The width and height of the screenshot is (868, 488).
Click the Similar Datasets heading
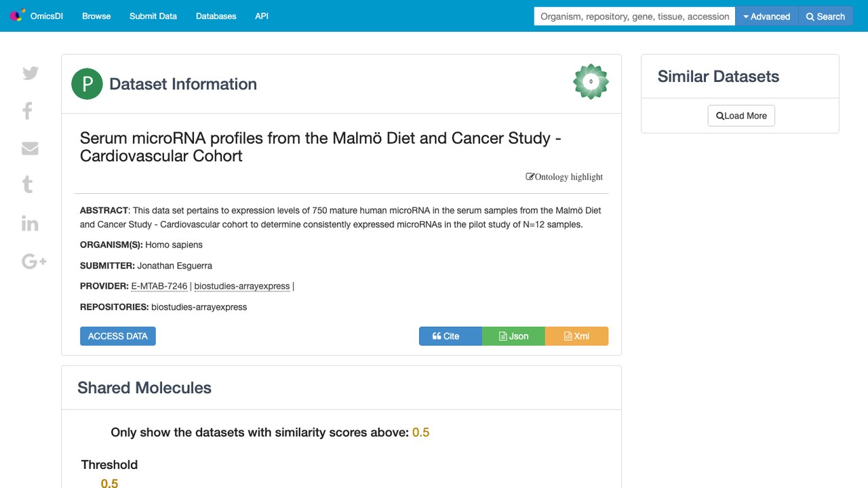point(718,77)
